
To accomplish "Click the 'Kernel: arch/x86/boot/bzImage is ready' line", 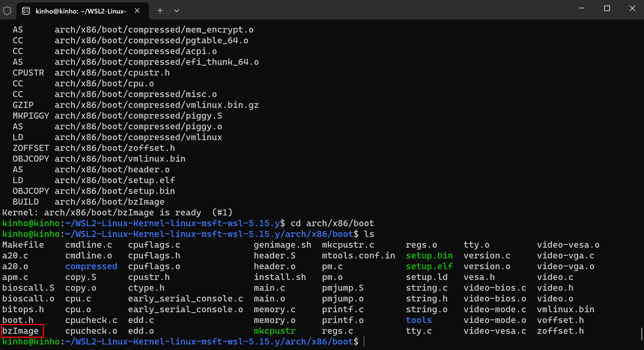I will (x=117, y=212).
